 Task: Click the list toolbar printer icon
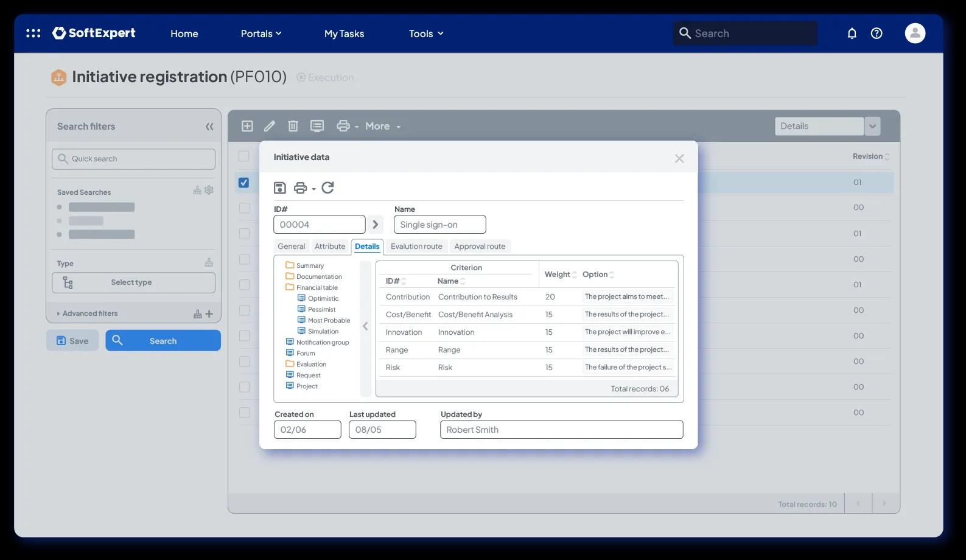coord(343,126)
